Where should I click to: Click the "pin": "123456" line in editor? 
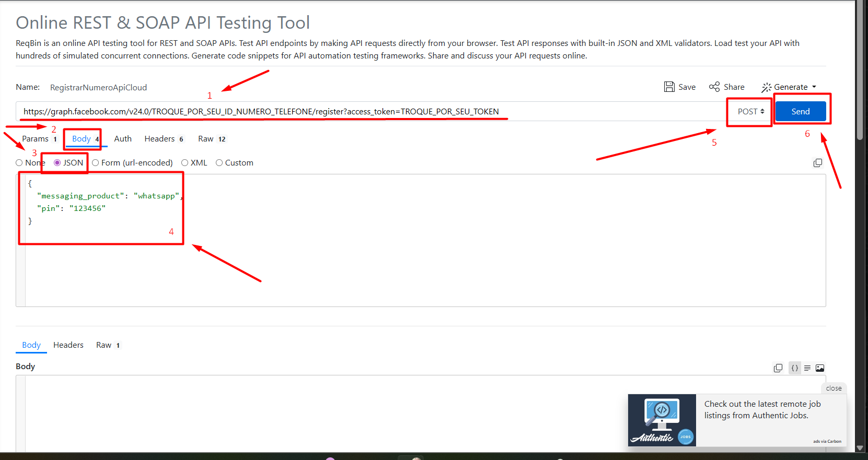point(71,208)
